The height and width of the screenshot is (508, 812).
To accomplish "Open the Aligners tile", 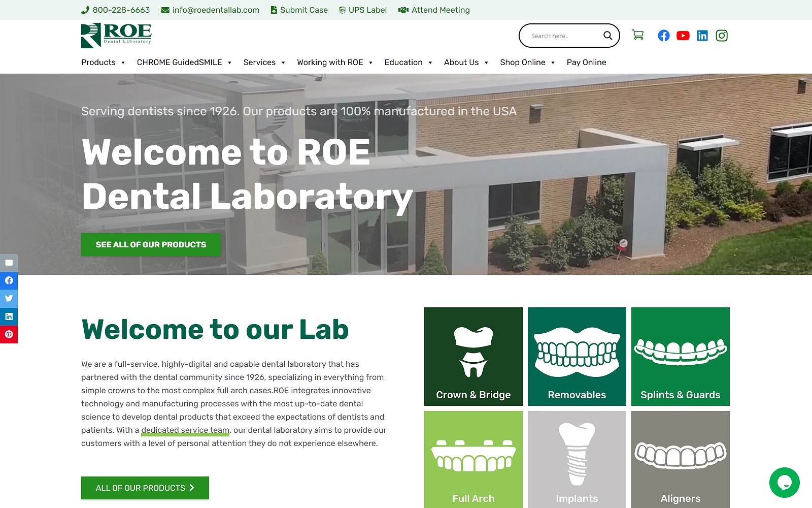I will [x=681, y=459].
